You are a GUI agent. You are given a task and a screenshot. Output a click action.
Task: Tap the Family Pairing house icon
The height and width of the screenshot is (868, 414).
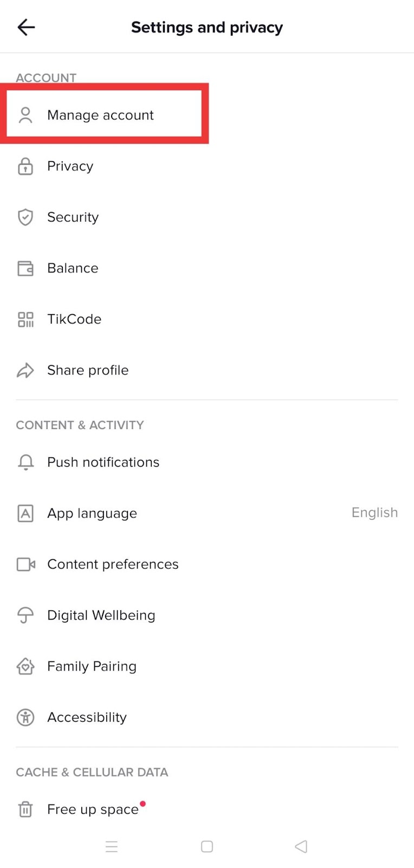tap(25, 666)
